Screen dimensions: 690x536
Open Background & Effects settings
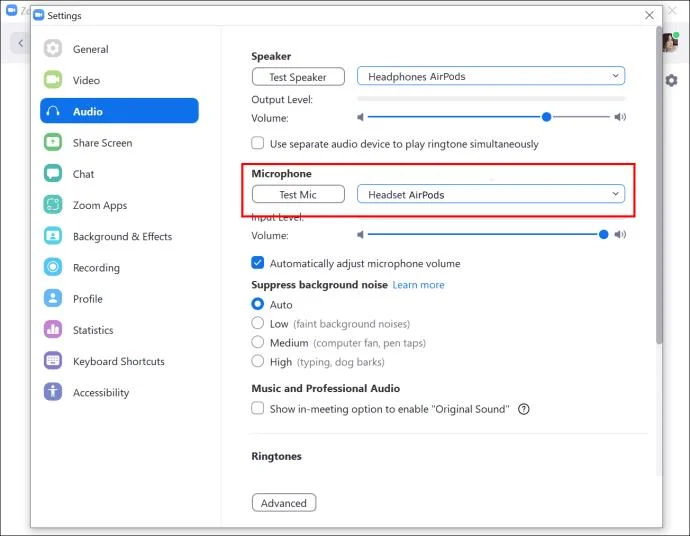pos(119,236)
